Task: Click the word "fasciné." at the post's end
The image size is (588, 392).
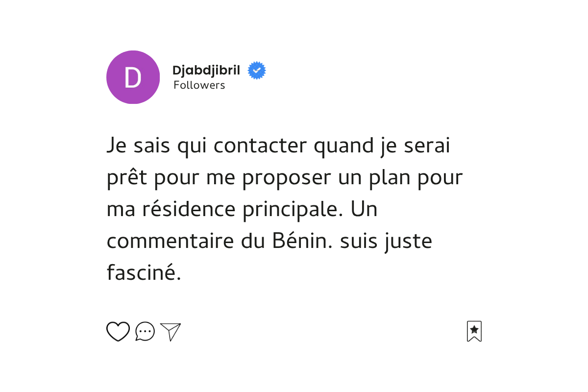Action: pos(144,273)
